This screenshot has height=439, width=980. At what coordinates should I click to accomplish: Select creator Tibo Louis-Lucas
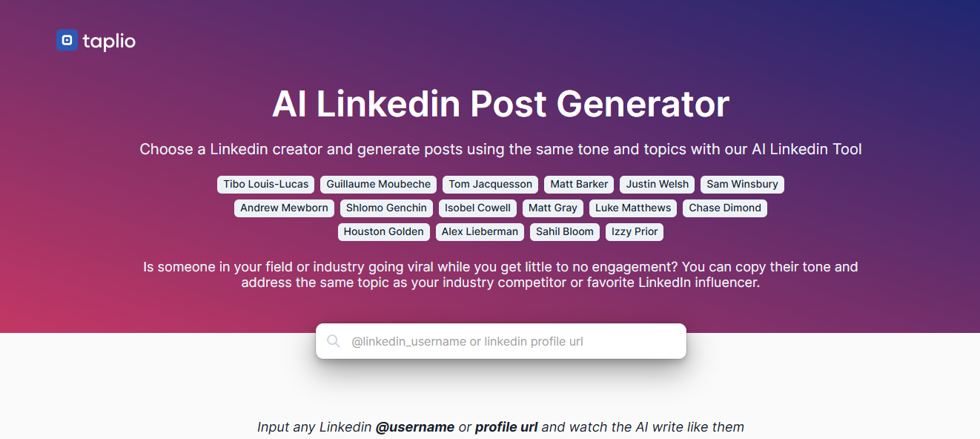(x=265, y=184)
